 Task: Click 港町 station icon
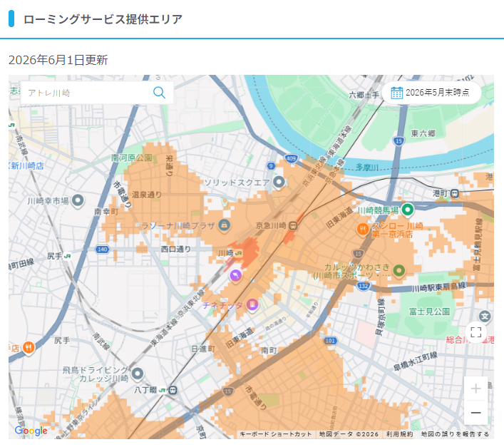[x=455, y=193]
